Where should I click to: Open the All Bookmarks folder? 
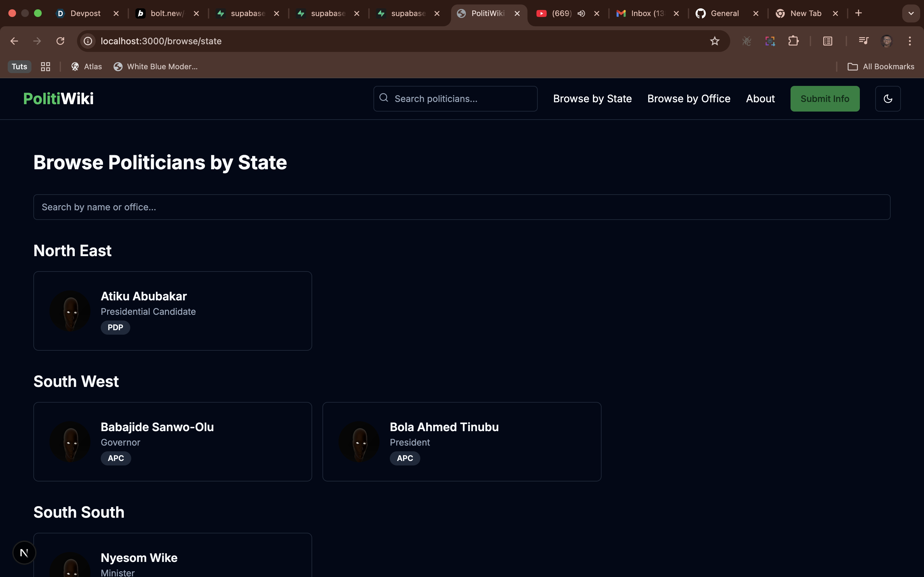click(x=881, y=66)
